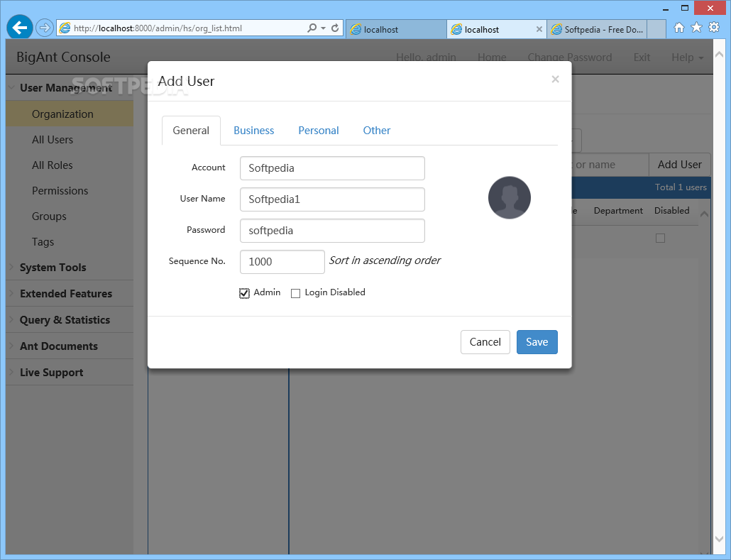The height and width of the screenshot is (560, 731).
Task: Click the Save button
Action: pyautogui.click(x=537, y=342)
